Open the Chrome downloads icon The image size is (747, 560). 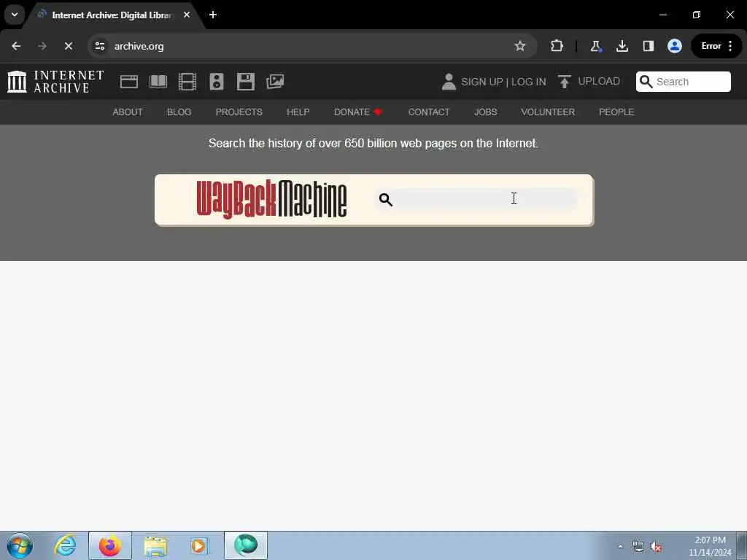coord(622,46)
